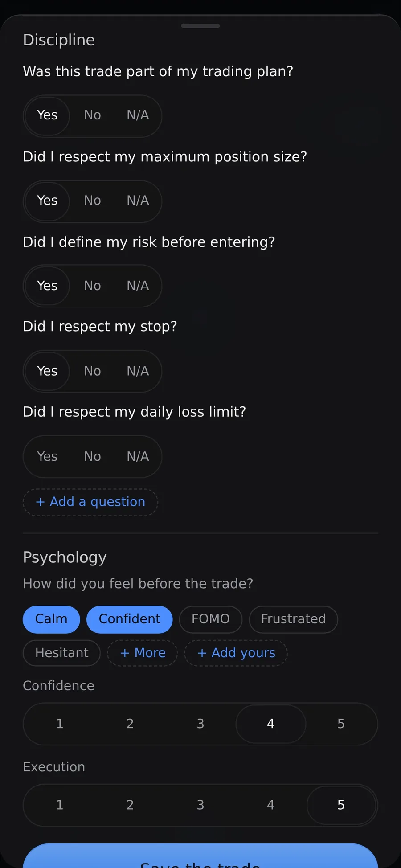Expand more feelings with + More

[143, 653]
